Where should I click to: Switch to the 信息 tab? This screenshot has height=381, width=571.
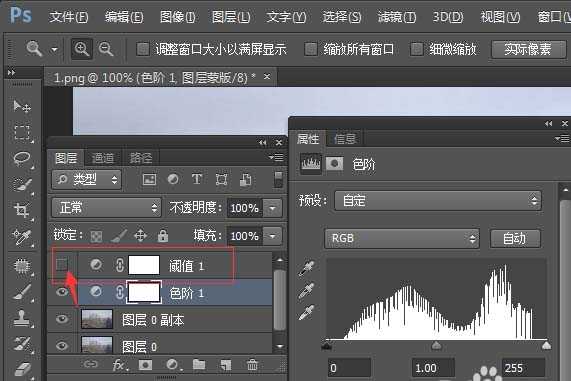pyautogui.click(x=344, y=139)
